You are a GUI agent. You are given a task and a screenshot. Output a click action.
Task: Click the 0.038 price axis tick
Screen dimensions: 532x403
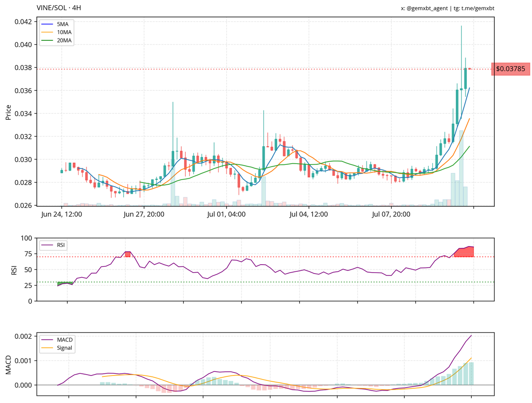click(x=23, y=68)
